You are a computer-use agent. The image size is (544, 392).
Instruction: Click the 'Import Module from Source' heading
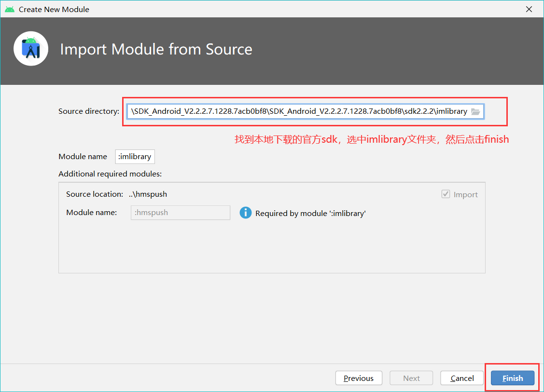pos(156,49)
